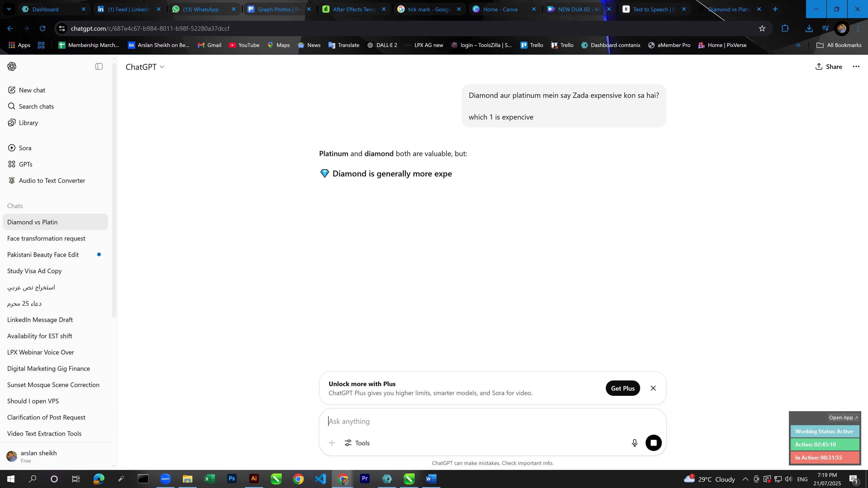The width and height of the screenshot is (868, 488).
Task: Stop the response with the black stop button
Action: tap(653, 443)
